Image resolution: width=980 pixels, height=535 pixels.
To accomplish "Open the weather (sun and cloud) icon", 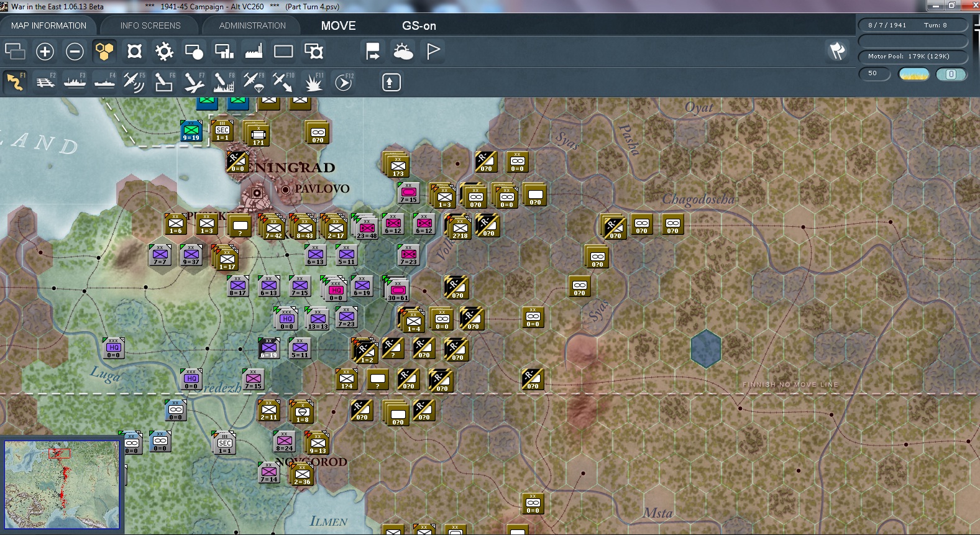I will click(403, 51).
